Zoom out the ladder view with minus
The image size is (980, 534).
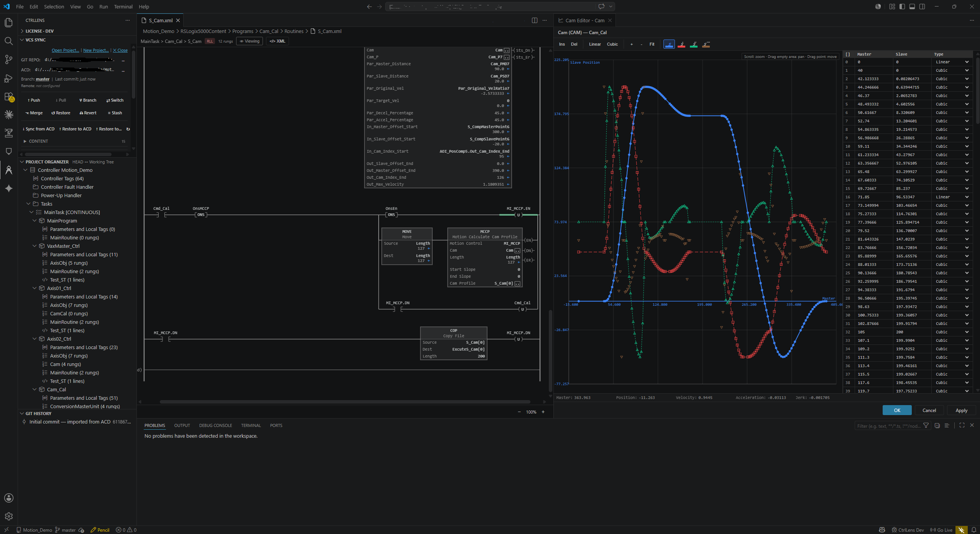[519, 412]
